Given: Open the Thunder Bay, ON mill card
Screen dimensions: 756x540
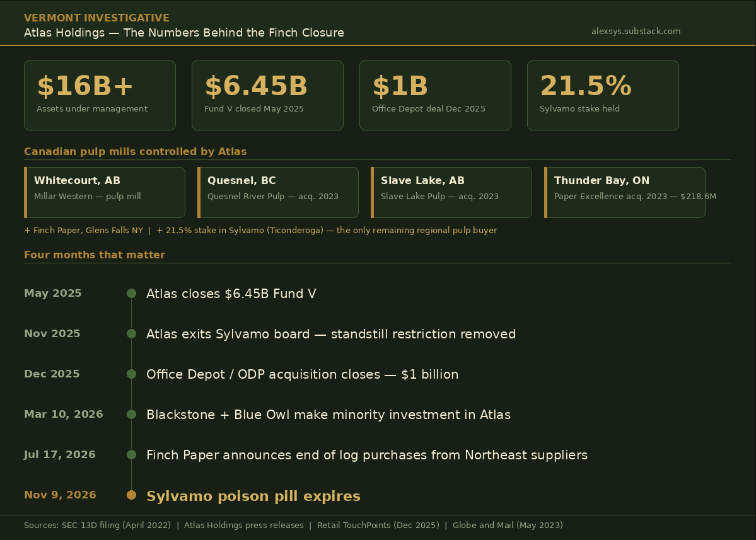Looking at the screenshot, I should point(625,193).
